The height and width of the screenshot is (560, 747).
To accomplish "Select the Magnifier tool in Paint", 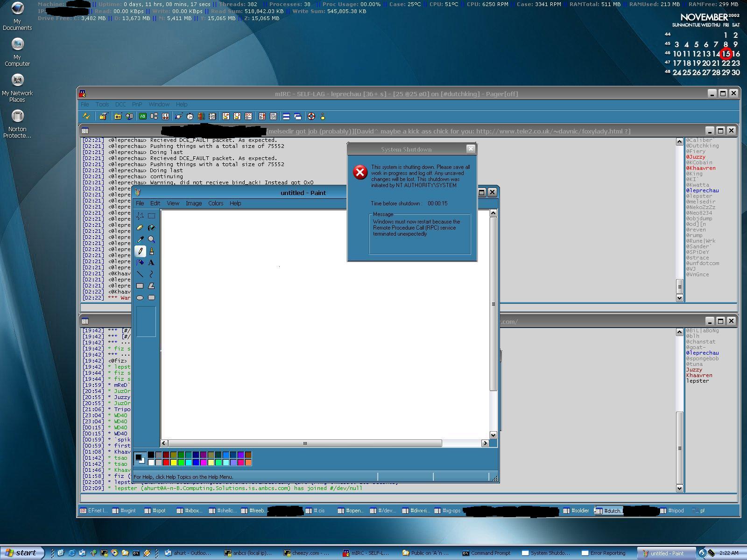I will pyautogui.click(x=151, y=239).
